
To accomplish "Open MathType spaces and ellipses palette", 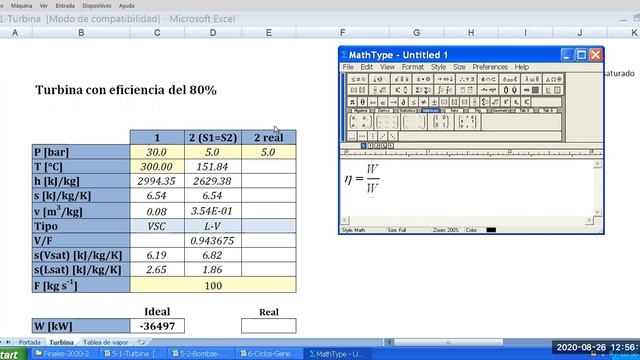I will tap(379, 79).
